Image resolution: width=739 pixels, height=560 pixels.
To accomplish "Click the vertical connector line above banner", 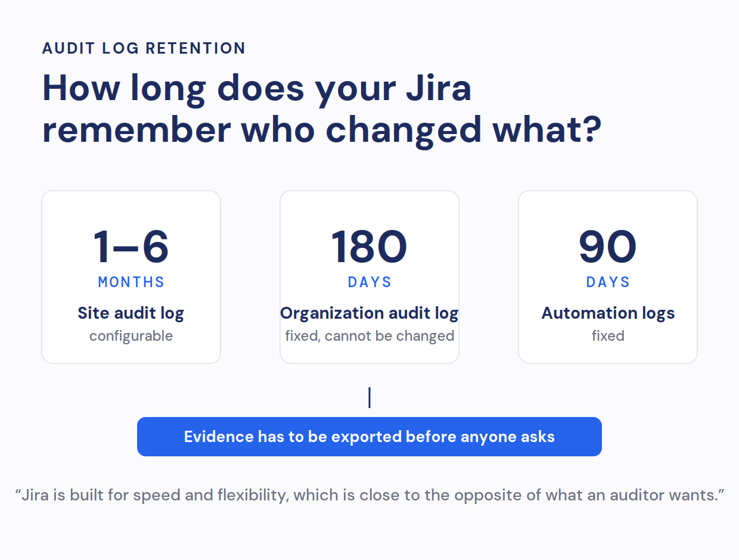I will [369, 397].
